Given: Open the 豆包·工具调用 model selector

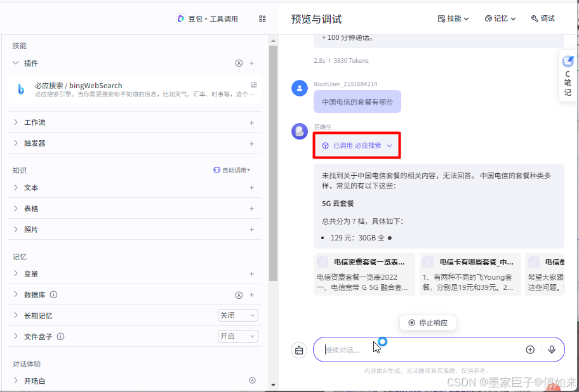Looking at the screenshot, I should pyautogui.click(x=207, y=19).
